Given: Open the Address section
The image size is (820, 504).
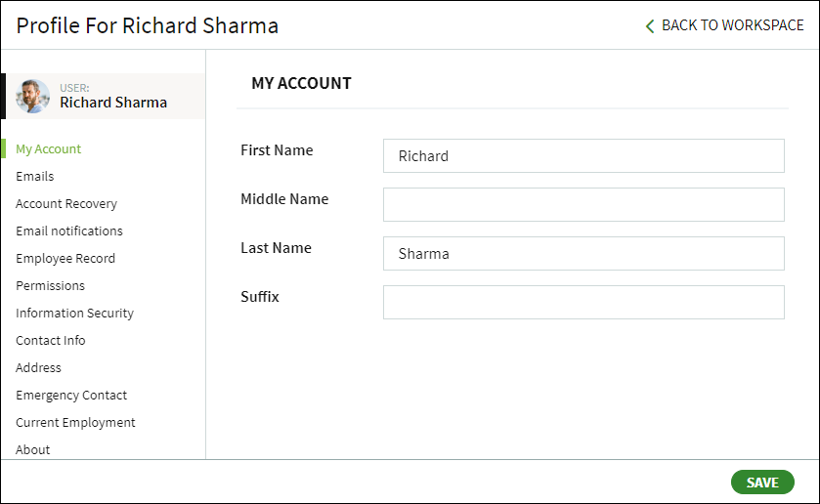Looking at the screenshot, I should [39, 367].
